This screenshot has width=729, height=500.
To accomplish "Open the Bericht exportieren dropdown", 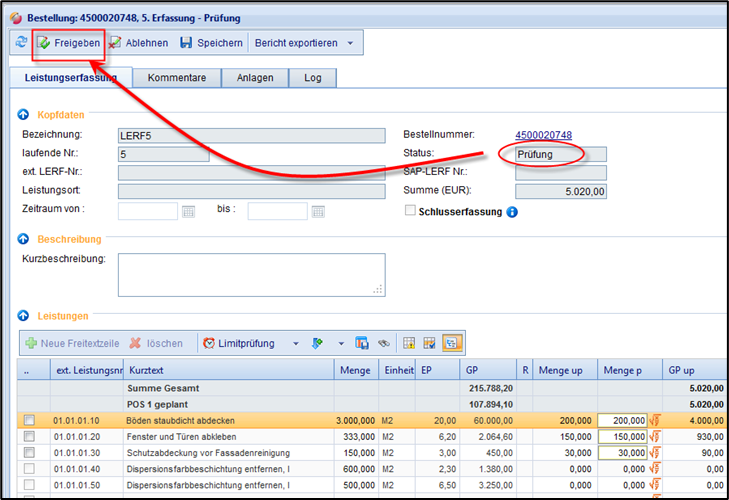I will tap(349, 43).
